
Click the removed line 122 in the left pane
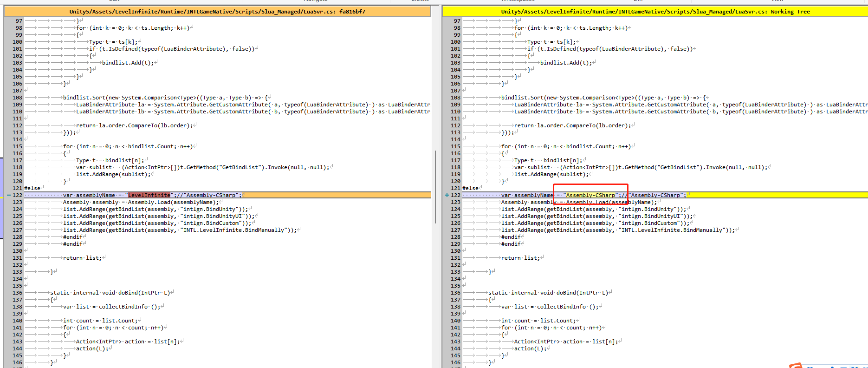click(227, 195)
